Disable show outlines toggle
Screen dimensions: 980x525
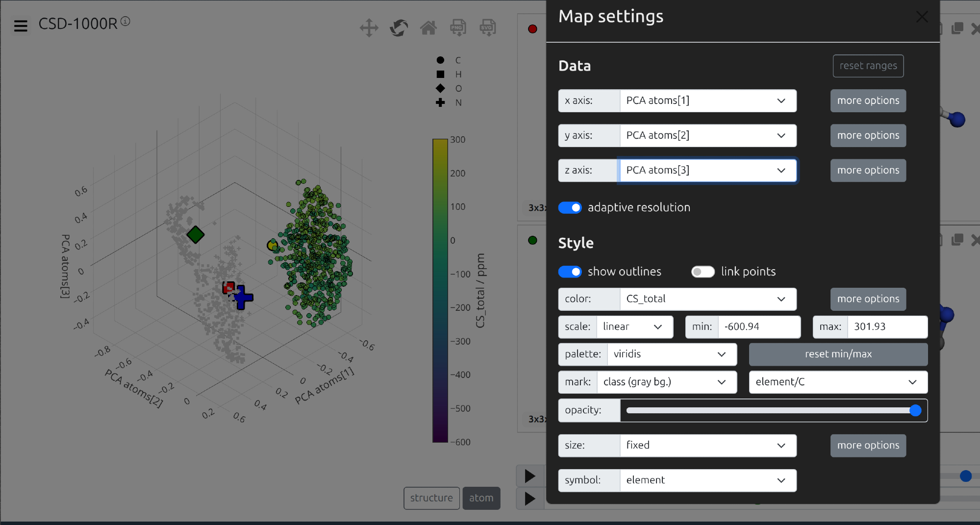570,272
